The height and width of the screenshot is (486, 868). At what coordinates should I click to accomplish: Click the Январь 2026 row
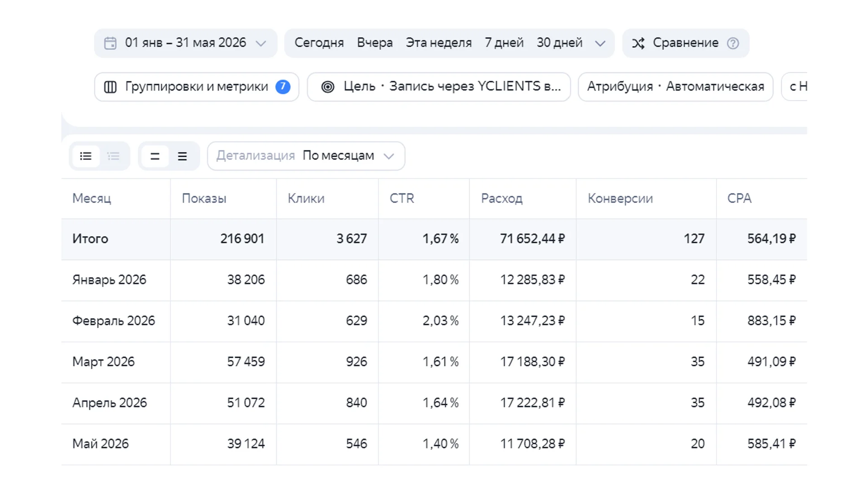click(434, 280)
